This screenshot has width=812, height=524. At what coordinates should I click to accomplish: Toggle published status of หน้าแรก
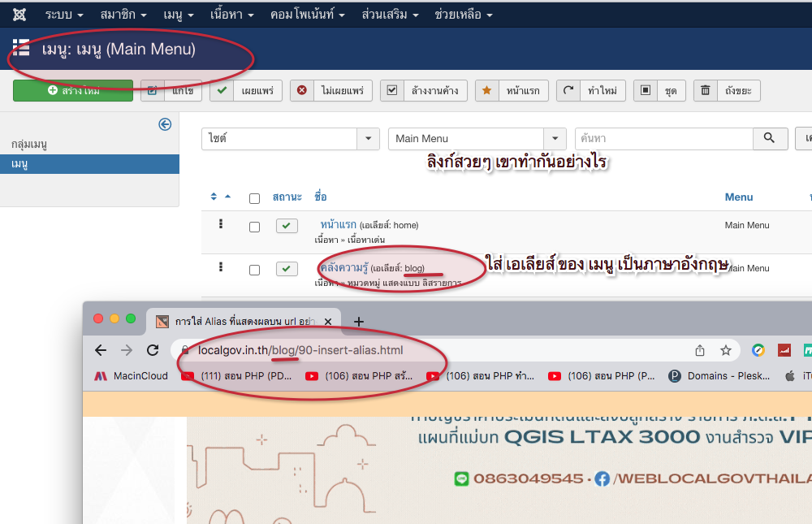[x=287, y=226]
